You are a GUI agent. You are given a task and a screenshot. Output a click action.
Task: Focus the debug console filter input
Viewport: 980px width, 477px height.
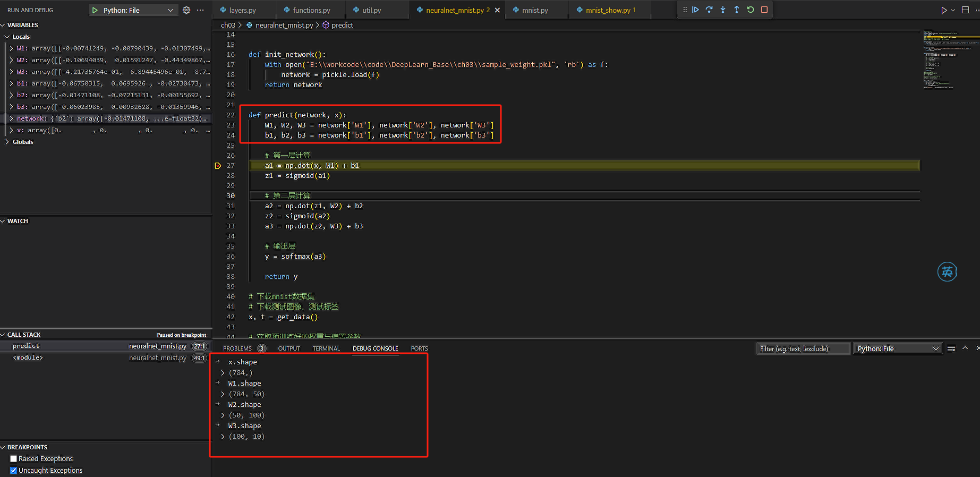tap(804, 348)
